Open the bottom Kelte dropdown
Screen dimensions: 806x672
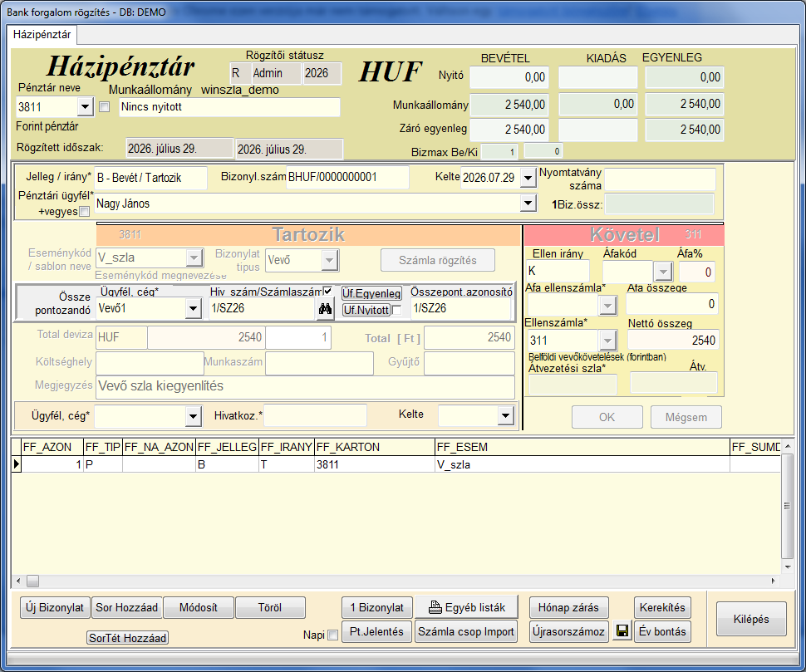coord(506,415)
